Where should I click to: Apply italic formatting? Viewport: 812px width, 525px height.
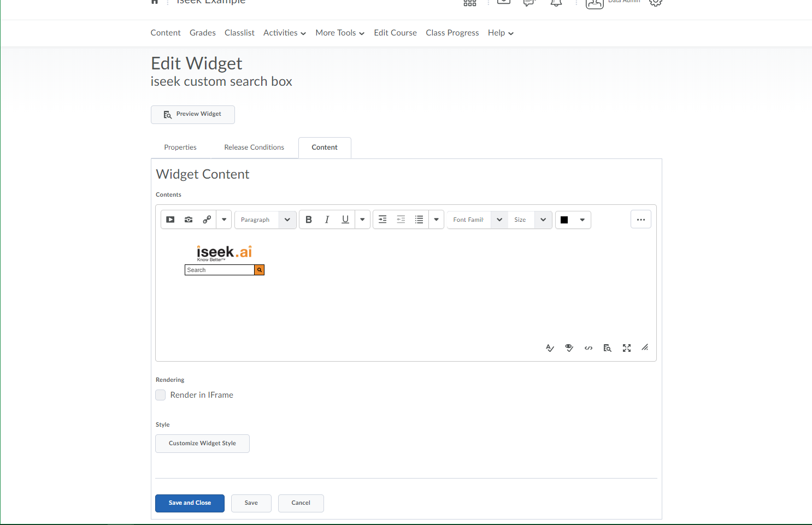(x=327, y=220)
